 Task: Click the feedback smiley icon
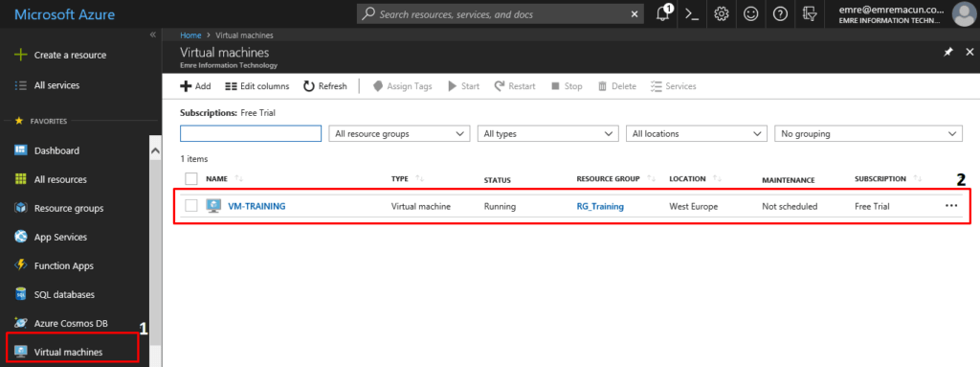(x=751, y=13)
